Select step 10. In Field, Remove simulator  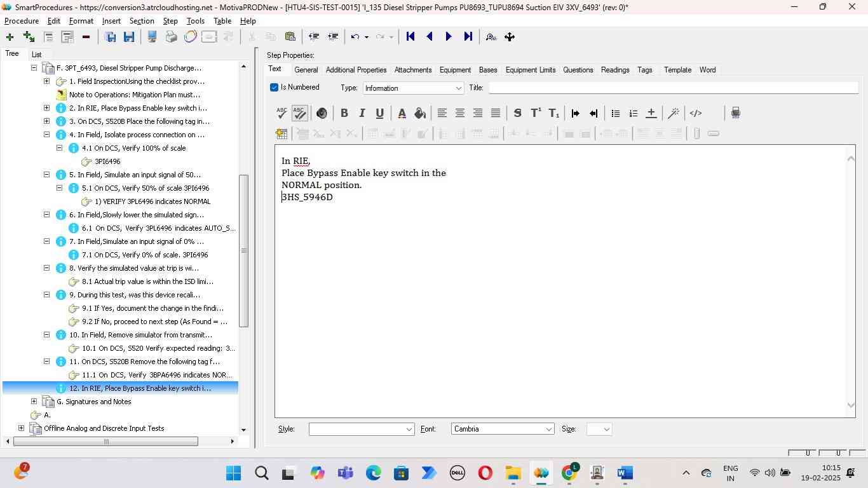(x=140, y=335)
